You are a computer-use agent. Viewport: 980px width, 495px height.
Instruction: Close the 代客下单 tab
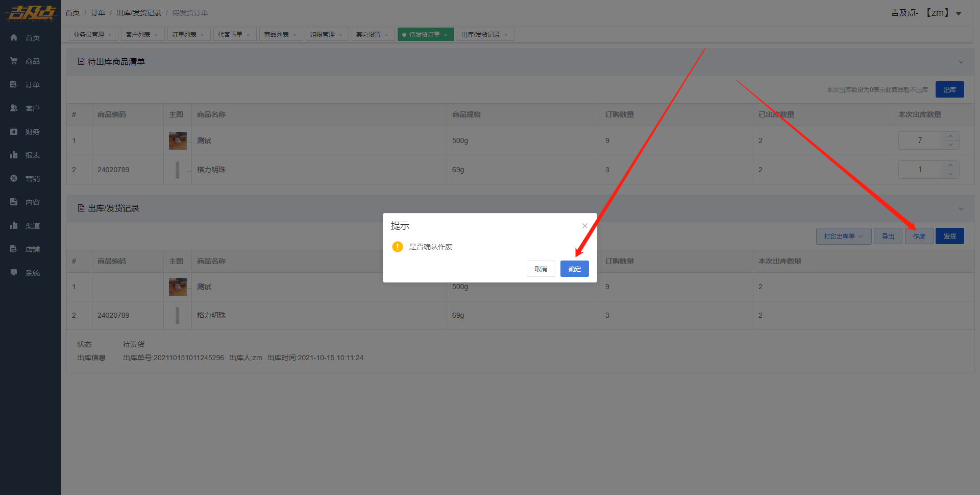point(248,35)
